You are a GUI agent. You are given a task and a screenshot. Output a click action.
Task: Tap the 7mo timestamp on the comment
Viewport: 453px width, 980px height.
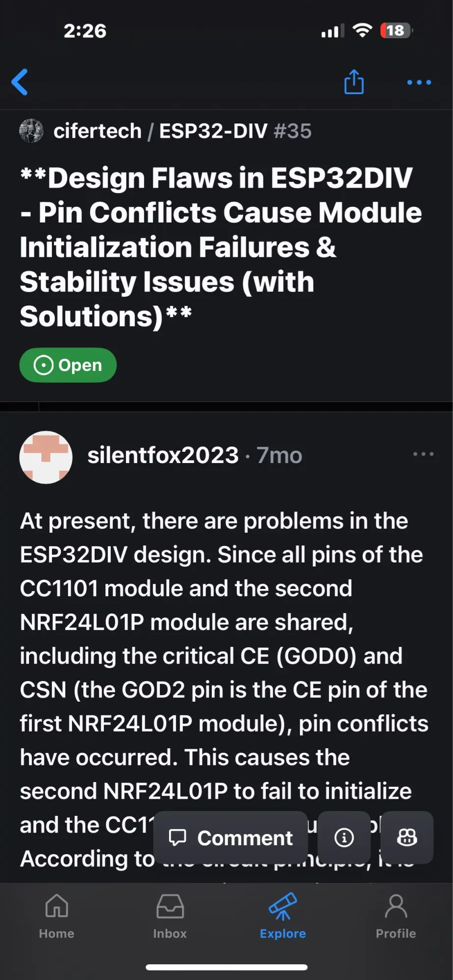point(279,455)
